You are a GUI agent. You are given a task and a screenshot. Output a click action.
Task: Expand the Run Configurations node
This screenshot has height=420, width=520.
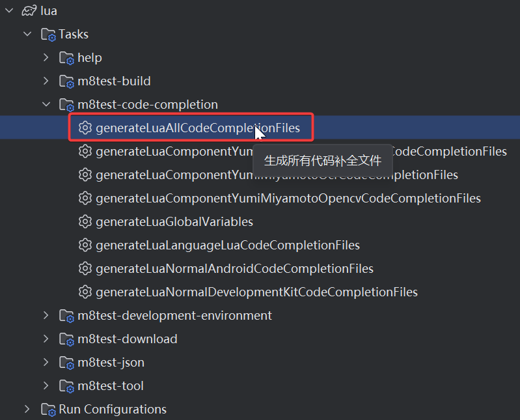(x=27, y=410)
